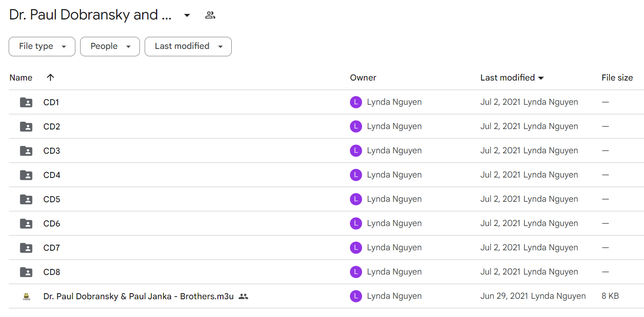Select the CD5 folder name
Screen dimensions: 644x317
pos(52,199)
